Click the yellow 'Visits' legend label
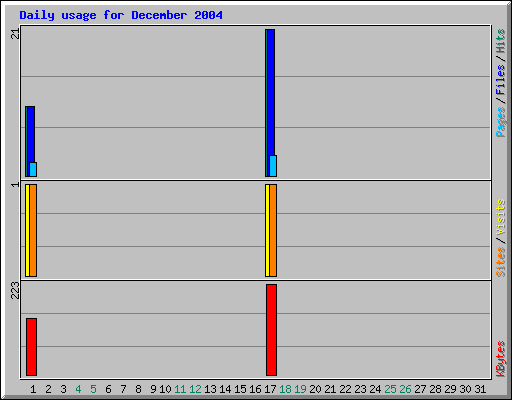The width and height of the screenshot is (512, 400). click(500, 218)
